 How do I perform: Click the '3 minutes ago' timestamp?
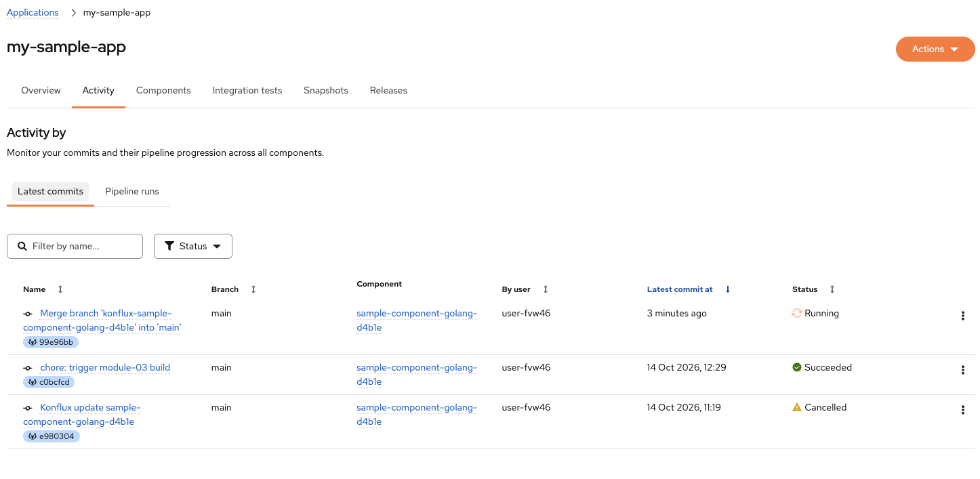(x=677, y=313)
